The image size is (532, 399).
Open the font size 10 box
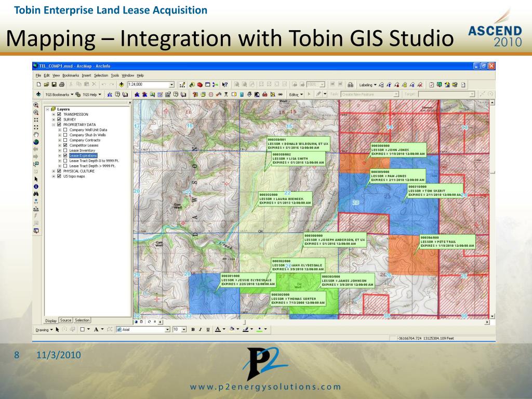179,329
